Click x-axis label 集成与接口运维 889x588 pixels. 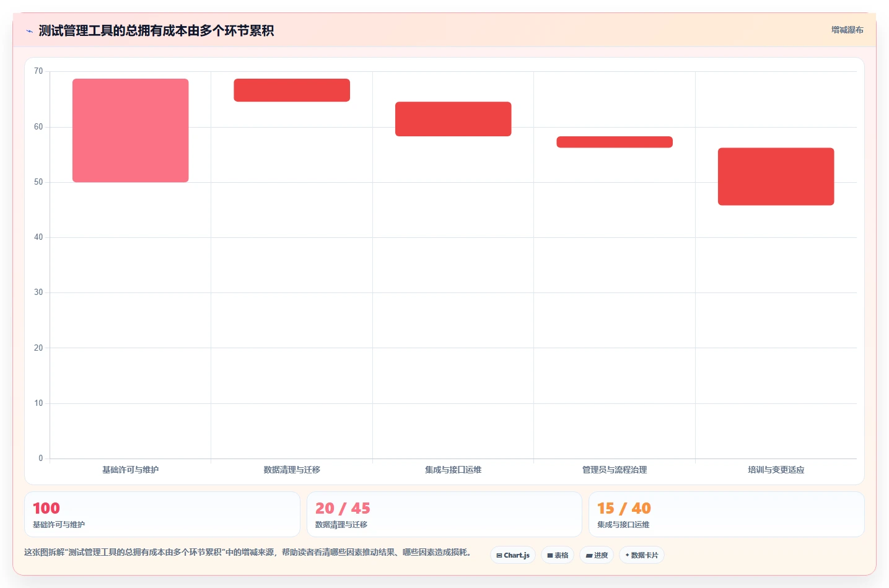click(453, 470)
